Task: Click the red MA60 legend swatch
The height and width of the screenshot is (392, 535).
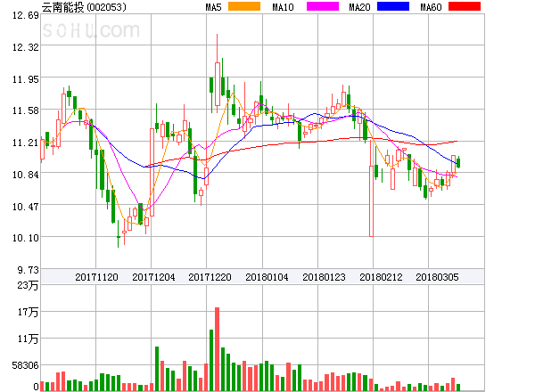Action: point(465,6)
